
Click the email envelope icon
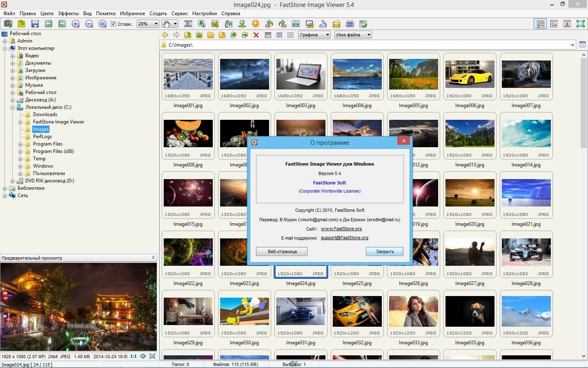point(336,24)
